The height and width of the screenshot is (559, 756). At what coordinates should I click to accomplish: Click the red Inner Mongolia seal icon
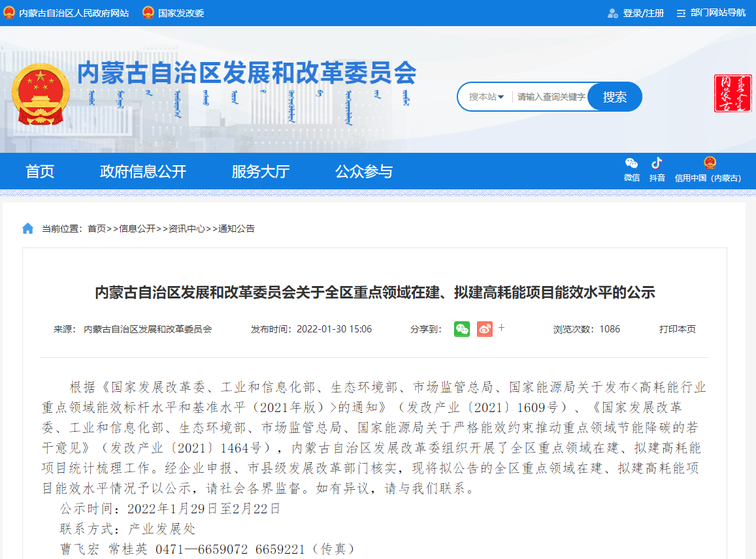732,93
